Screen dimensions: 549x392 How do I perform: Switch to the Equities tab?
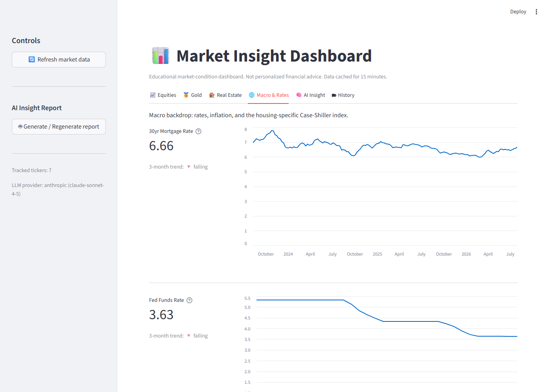tap(163, 95)
